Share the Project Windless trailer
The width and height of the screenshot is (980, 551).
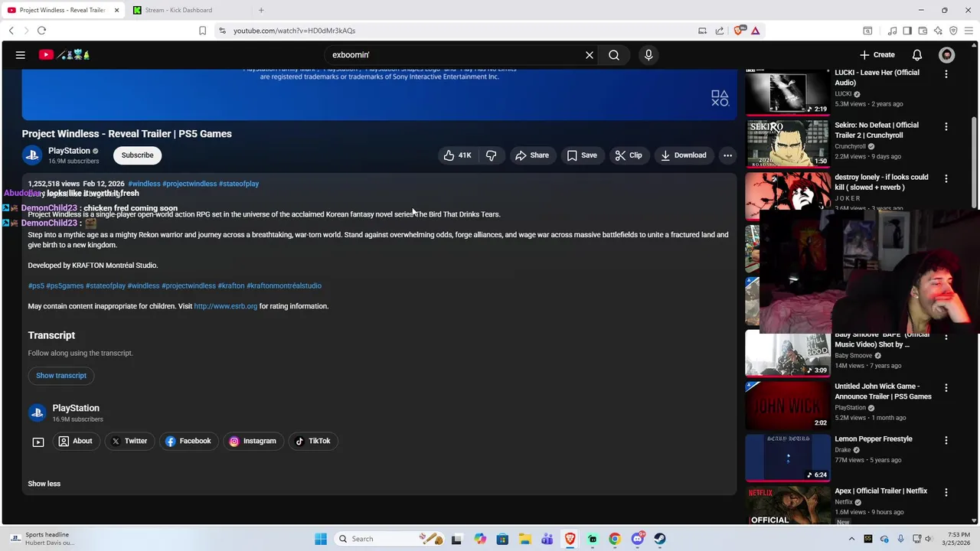(532, 155)
